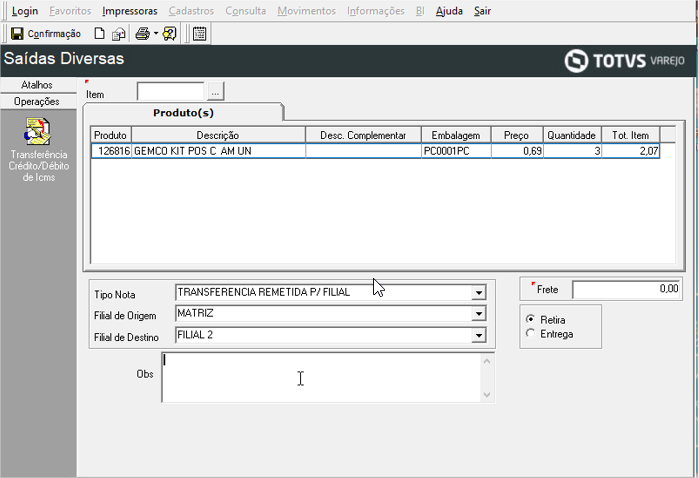Open the BI menu

click(420, 11)
